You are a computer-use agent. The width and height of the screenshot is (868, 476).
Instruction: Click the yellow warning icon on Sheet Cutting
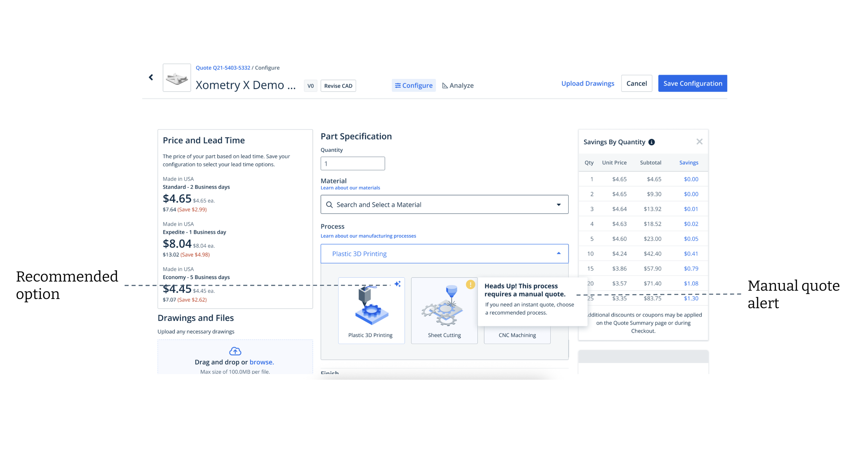(x=470, y=285)
